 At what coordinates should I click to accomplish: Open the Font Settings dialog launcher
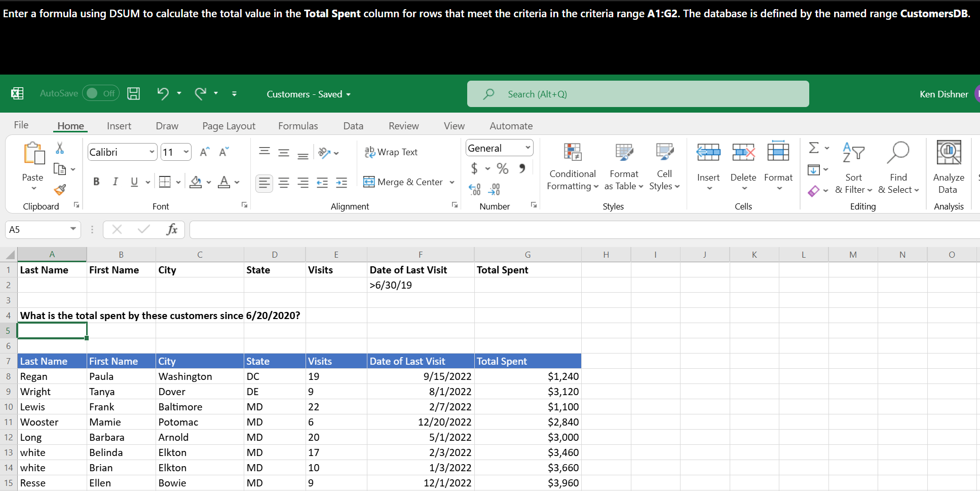pyautogui.click(x=244, y=205)
